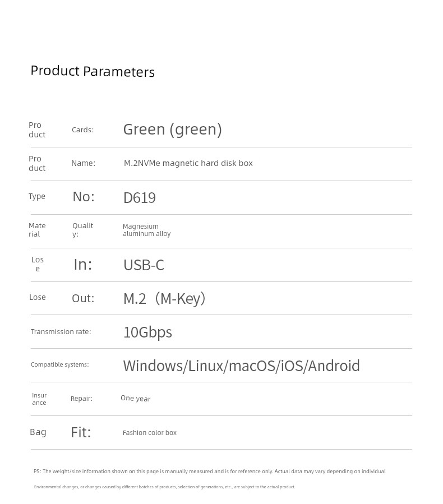The image size is (443, 504).
Task: Click the Transmission rate label
Action: pyautogui.click(x=61, y=332)
